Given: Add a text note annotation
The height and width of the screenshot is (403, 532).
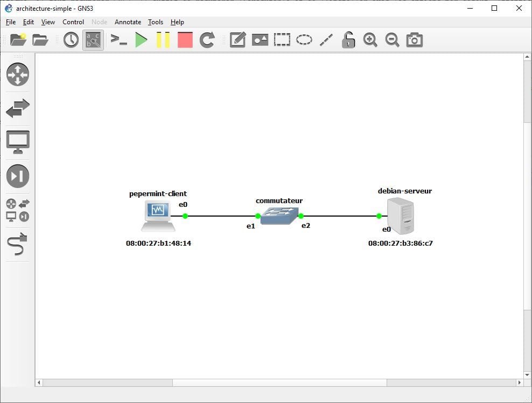Looking at the screenshot, I should click(237, 39).
